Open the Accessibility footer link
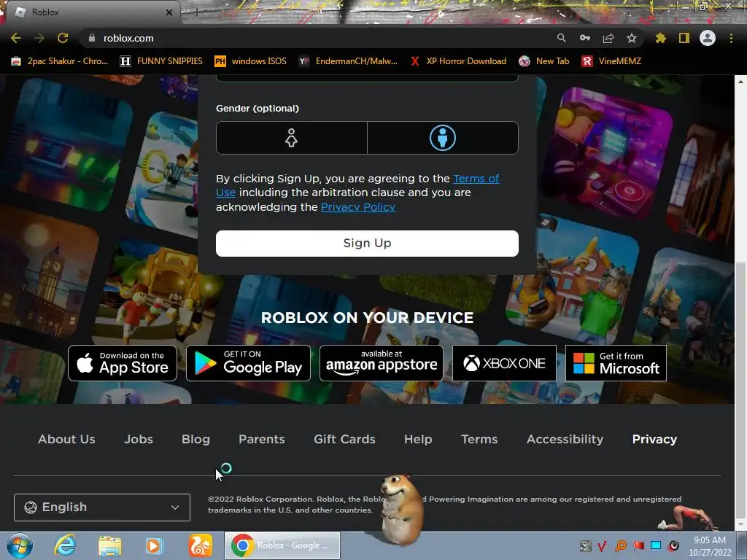Viewport: 747px width, 560px height. pyautogui.click(x=565, y=439)
